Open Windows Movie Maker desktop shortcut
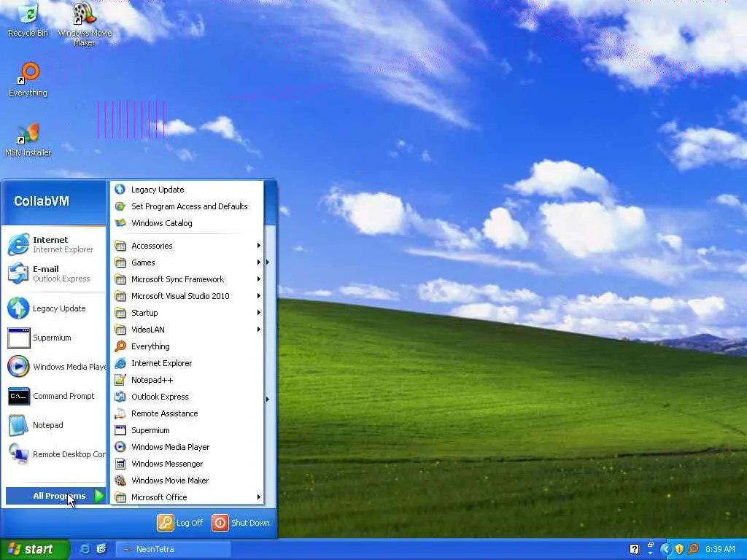The image size is (747, 560). 85,25
